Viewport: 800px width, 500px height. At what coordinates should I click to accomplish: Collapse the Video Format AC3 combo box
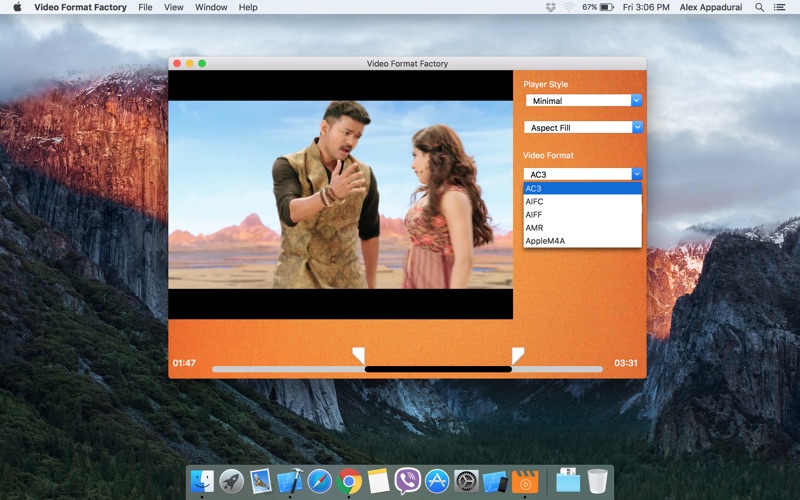coord(637,174)
